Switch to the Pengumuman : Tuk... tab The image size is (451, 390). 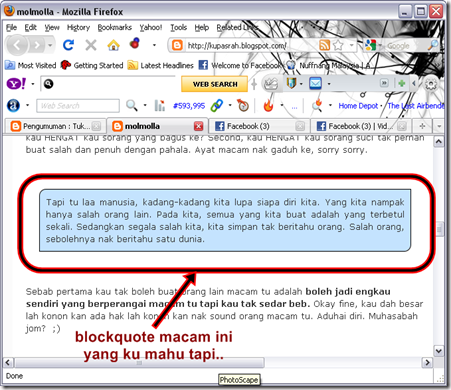[56, 126]
